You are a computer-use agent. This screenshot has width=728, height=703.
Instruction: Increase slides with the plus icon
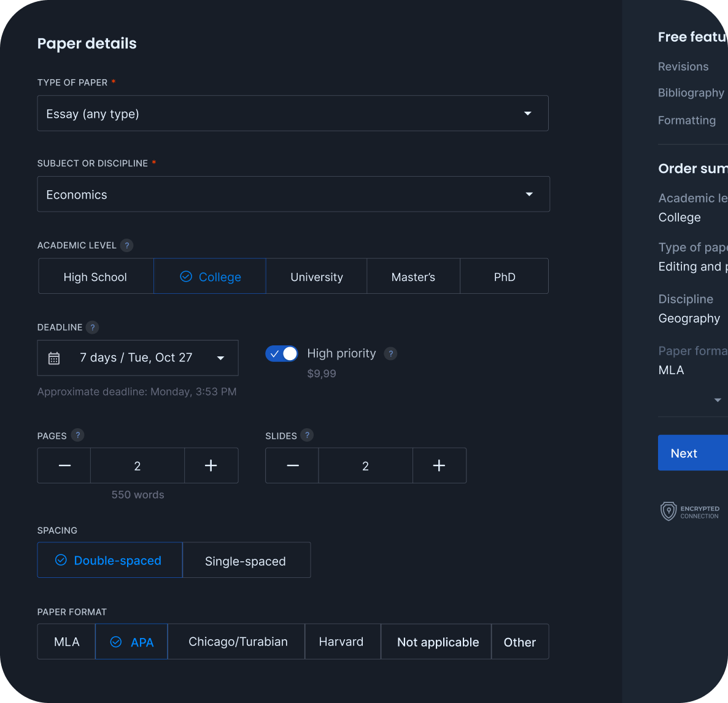click(x=439, y=466)
